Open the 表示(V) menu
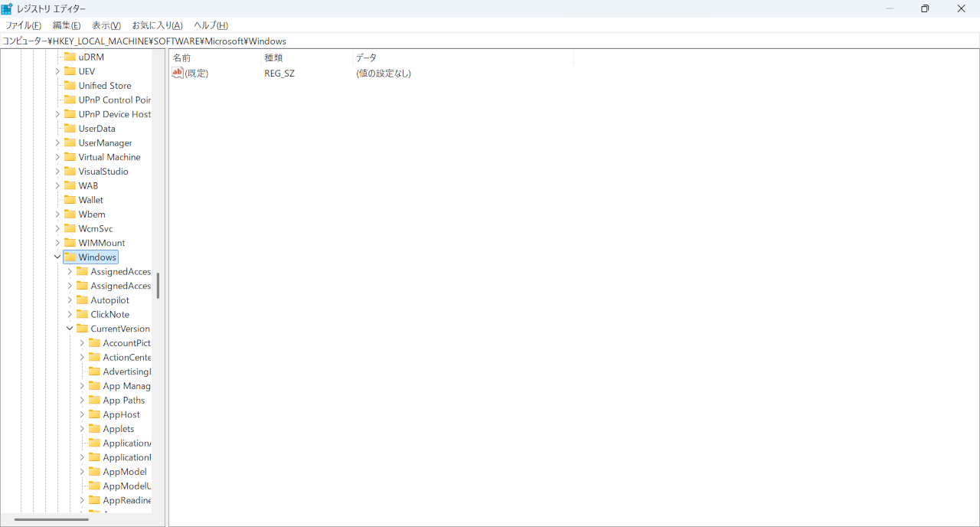The width and height of the screenshot is (980, 527). point(106,25)
